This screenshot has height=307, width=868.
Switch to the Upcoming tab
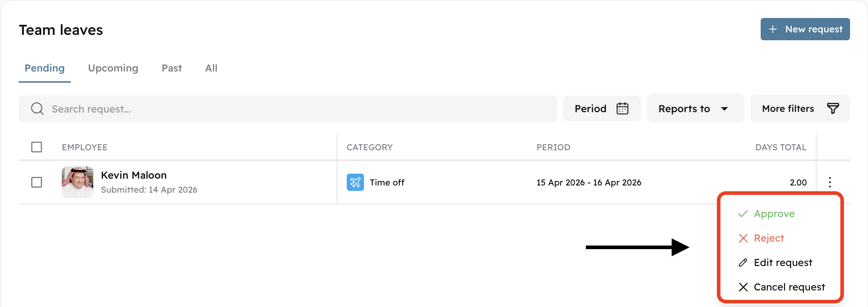pyautogui.click(x=113, y=68)
